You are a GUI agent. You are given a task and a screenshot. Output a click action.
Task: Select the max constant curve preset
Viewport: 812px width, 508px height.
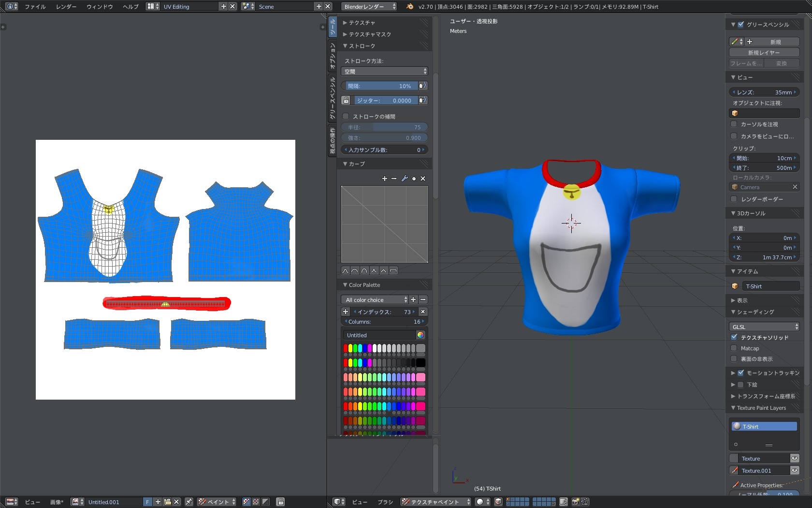point(393,271)
